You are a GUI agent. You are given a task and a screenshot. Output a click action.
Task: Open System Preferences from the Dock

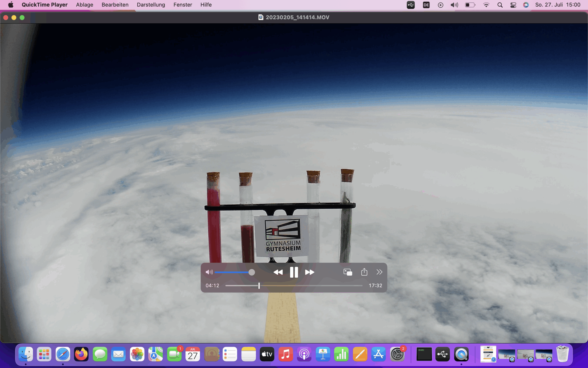(397, 354)
